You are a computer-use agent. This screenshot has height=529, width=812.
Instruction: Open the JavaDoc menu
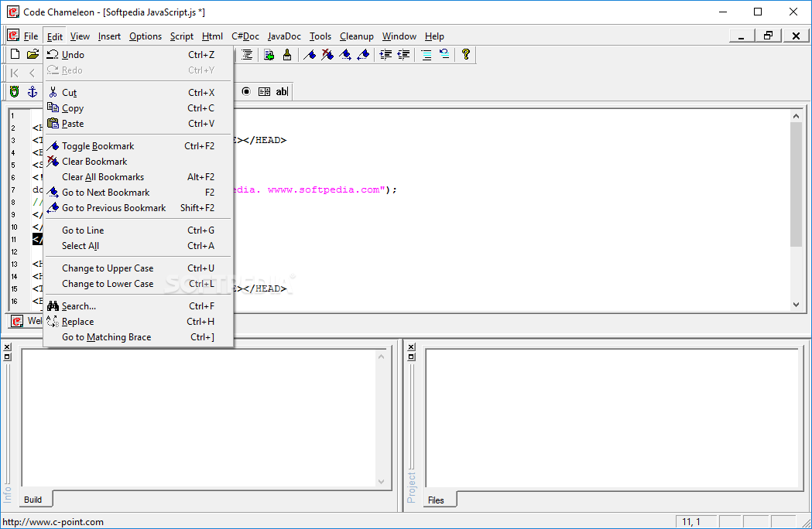[284, 36]
